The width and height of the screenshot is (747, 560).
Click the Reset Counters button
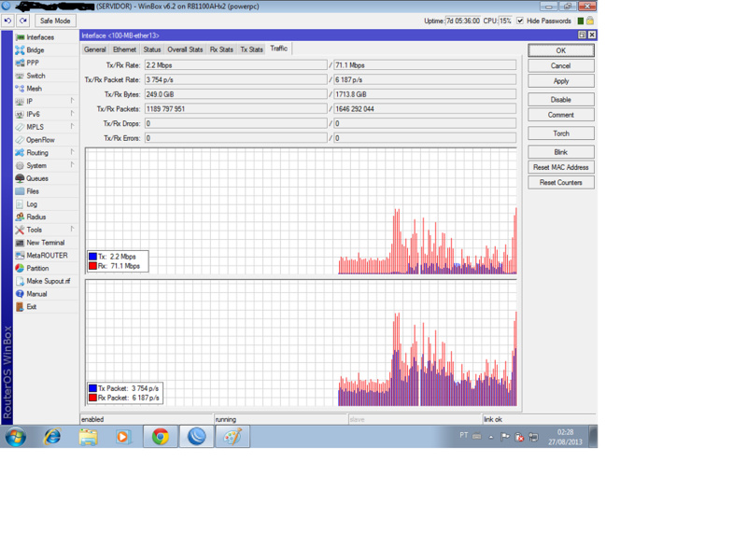[561, 182]
